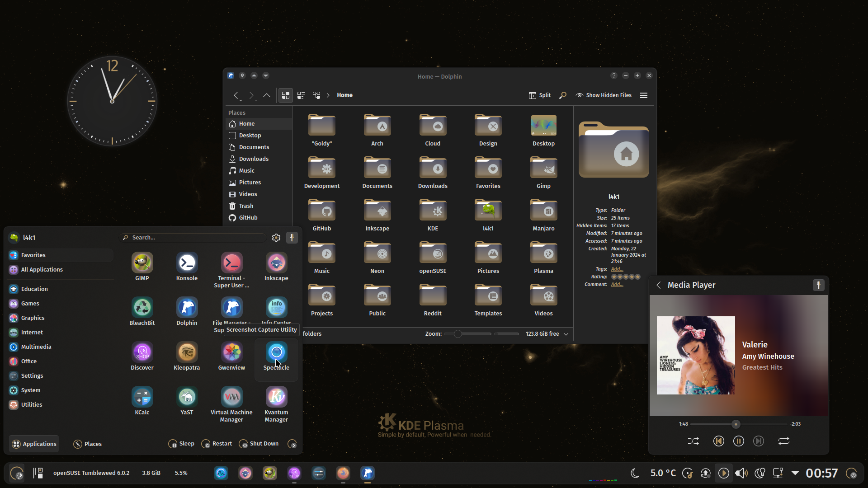Select Downloads in Dolphin Places panel
This screenshot has width=868, height=488.
tap(259, 159)
